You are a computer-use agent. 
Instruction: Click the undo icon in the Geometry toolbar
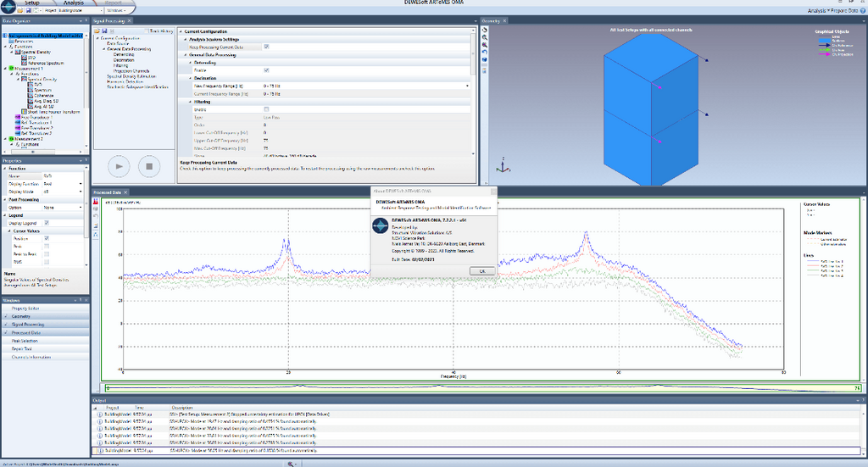(484, 52)
